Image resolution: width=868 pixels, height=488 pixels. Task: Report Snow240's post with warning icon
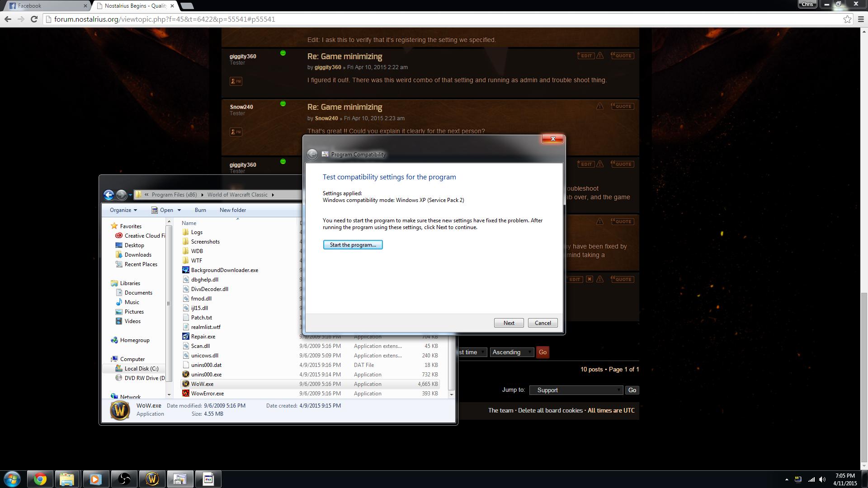(599, 107)
